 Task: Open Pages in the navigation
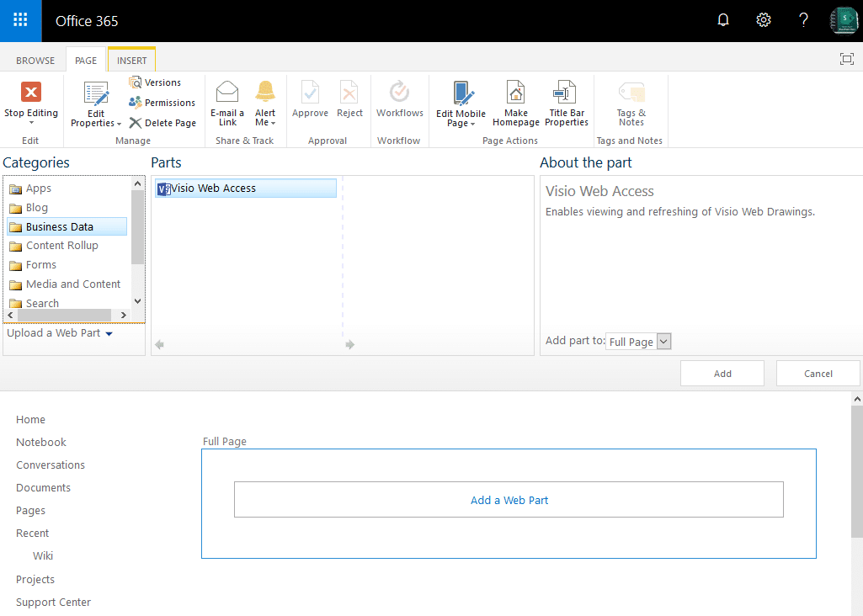tap(31, 511)
